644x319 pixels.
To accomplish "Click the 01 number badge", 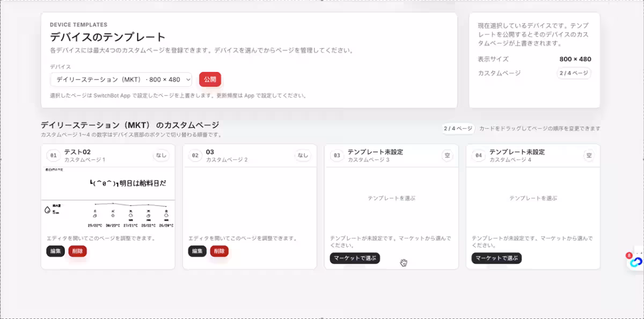I will pyautogui.click(x=53, y=156).
